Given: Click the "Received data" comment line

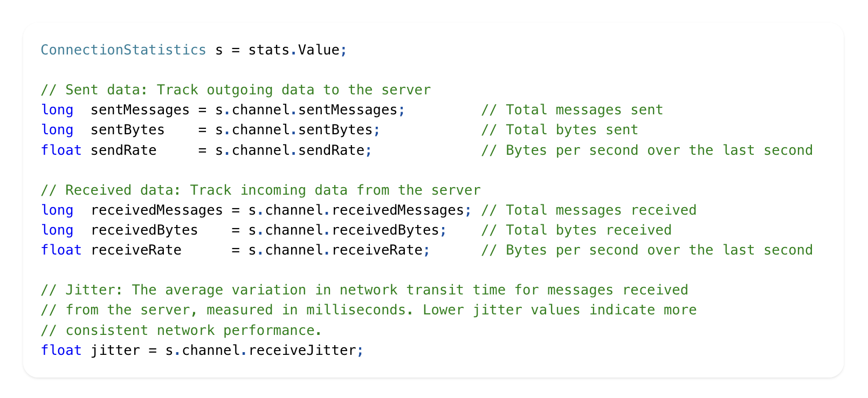Looking at the screenshot, I should tap(260, 190).
